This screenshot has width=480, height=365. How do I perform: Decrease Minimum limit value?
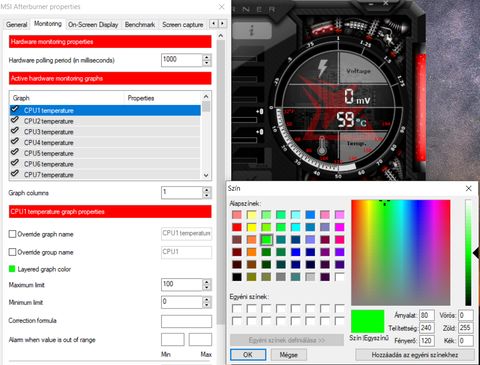click(207, 305)
